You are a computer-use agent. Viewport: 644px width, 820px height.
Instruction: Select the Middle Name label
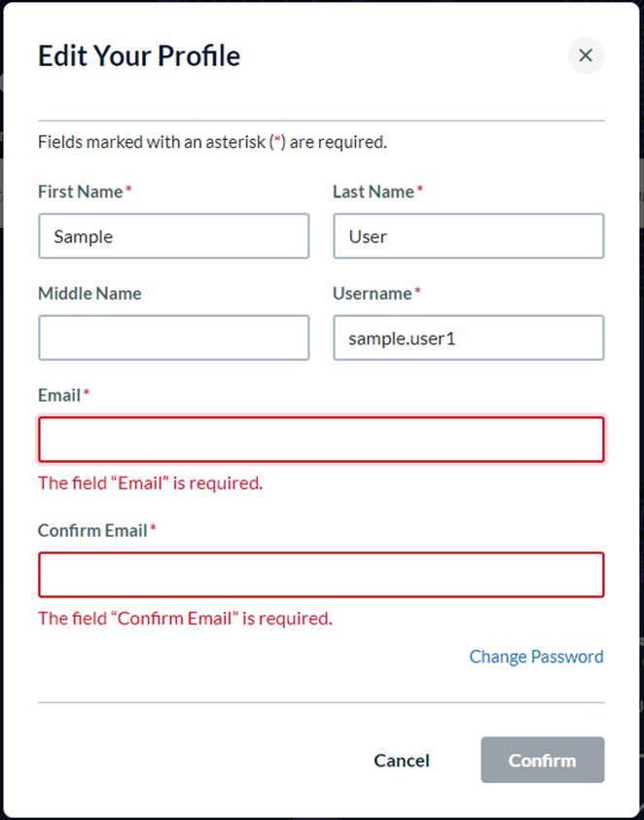(89, 294)
